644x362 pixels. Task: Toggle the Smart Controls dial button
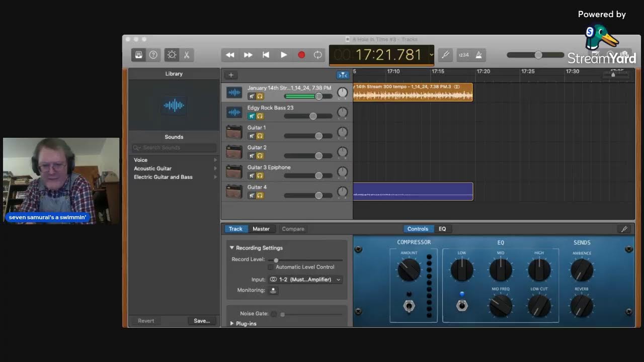pos(172,55)
